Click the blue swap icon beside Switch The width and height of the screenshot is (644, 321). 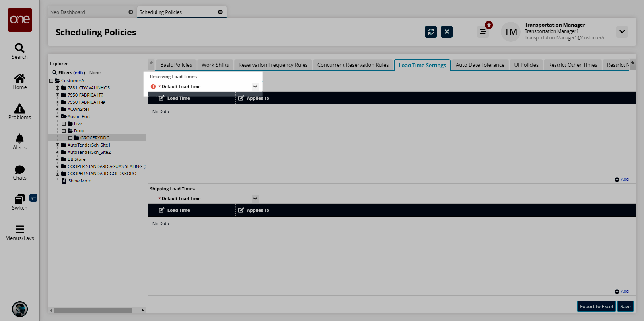coord(33,198)
